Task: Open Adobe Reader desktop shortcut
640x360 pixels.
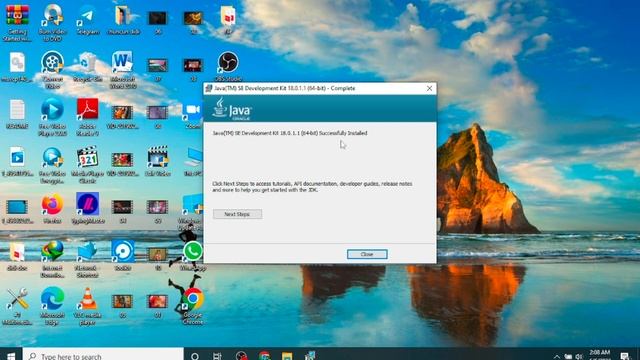Action: (87, 117)
